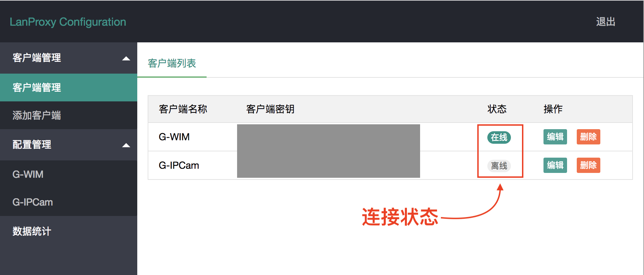This screenshot has height=275, width=644.
Task: Select G-WIM in the sidebar configuration list
Action: coord(28,174)
